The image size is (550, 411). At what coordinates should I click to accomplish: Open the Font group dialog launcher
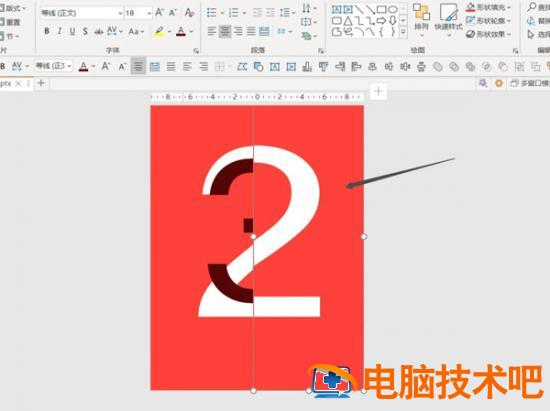point(196,51)
